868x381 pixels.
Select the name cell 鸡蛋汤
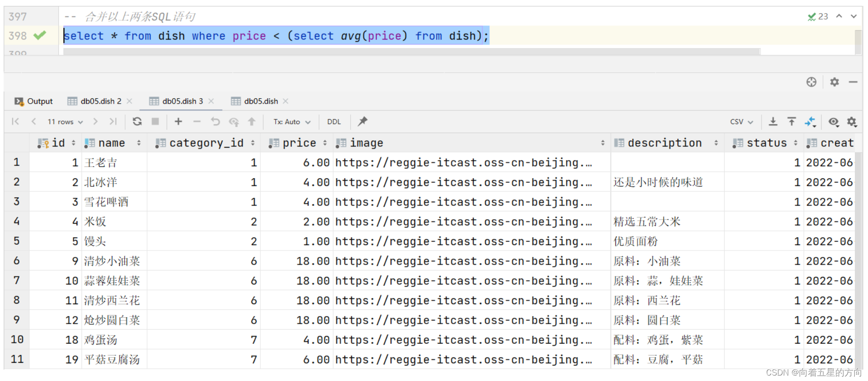point(115,340)
